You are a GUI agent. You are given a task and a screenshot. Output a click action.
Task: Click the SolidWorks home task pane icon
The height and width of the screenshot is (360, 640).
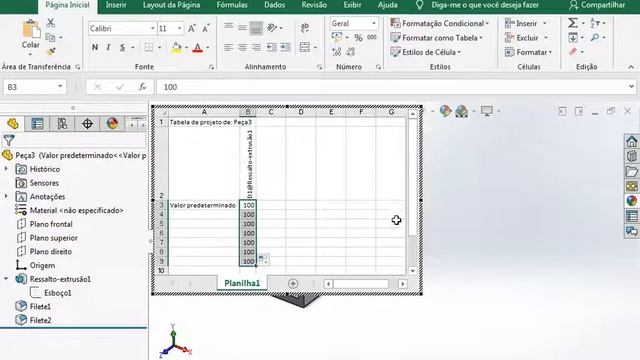tap(631, 142)
